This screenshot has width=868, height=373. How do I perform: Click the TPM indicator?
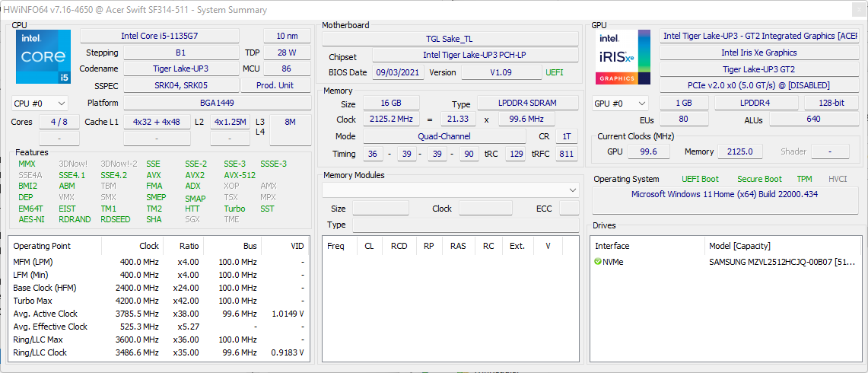coord(804,178)
